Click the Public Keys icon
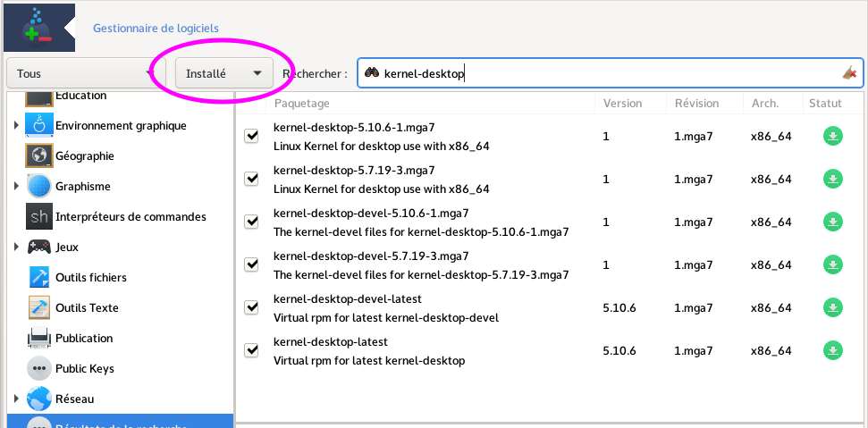The height and width of the screenshot is (428, 868). [38, 368]
